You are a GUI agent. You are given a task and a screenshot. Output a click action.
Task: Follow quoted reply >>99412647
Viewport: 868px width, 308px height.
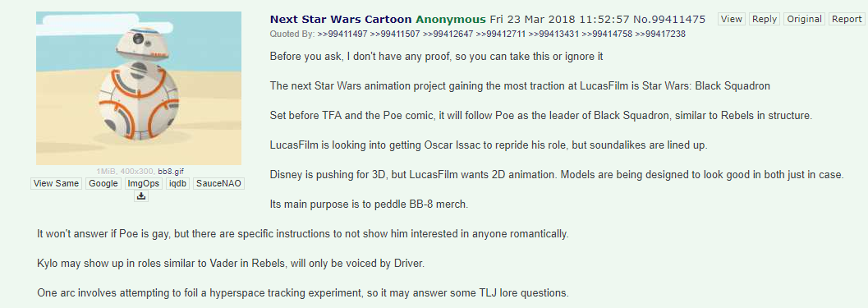(448, 34)
